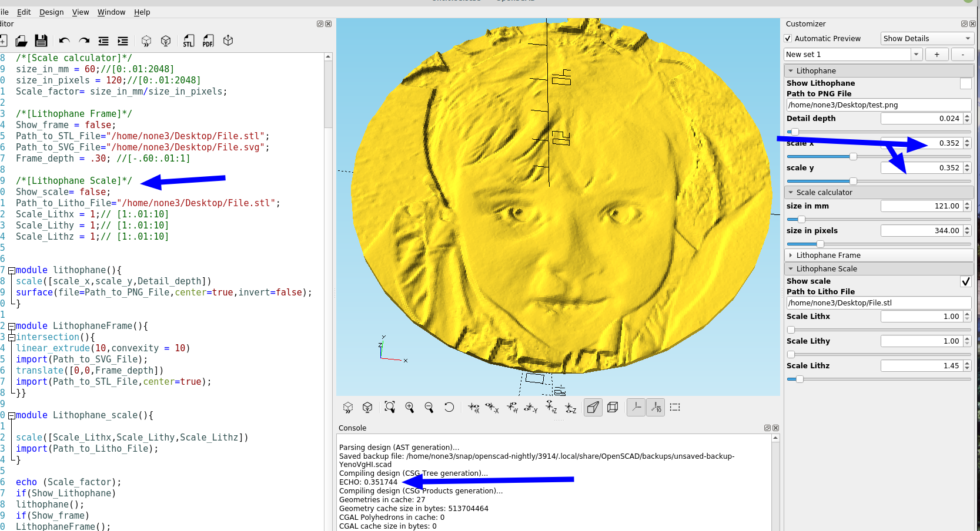Export the design as PDF
Viewport: 980px width, 531px height.
pos(208,41)
